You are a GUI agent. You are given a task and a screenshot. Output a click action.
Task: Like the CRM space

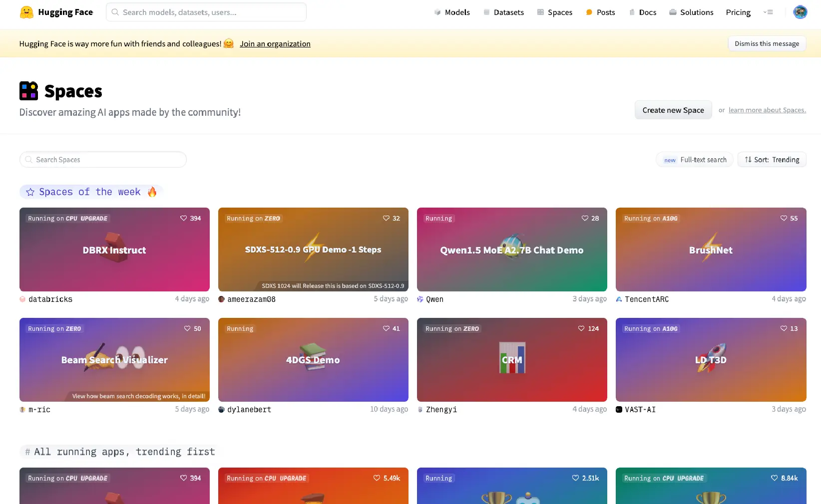click(x=581, y=328)
